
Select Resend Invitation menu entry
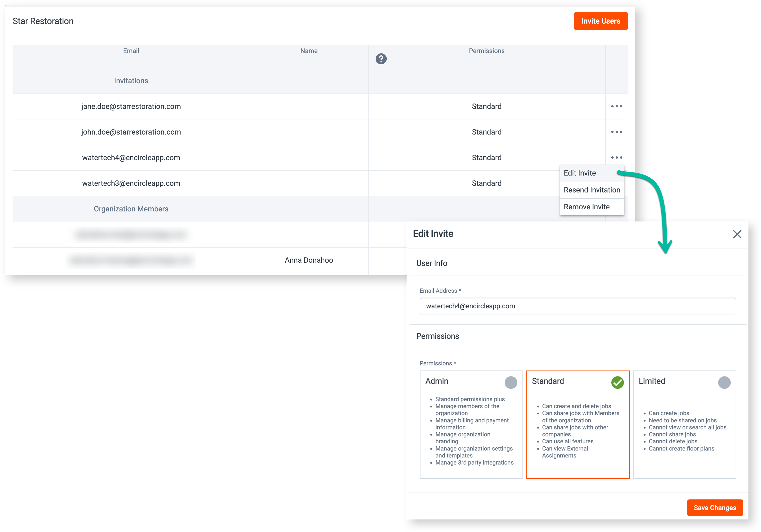point(592,190)
